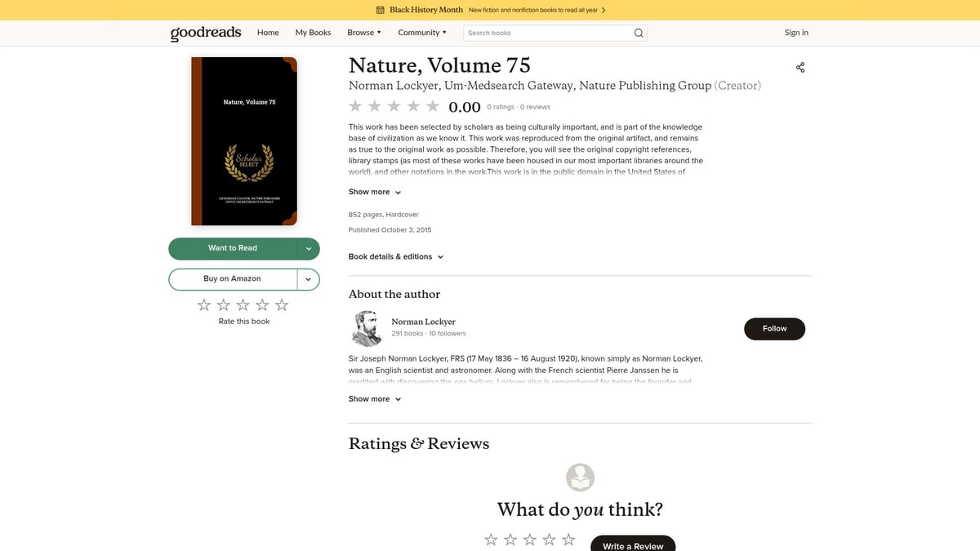This screenshot has height=551, width=980.
Task: Click into the Search books field
Action: 547,33
